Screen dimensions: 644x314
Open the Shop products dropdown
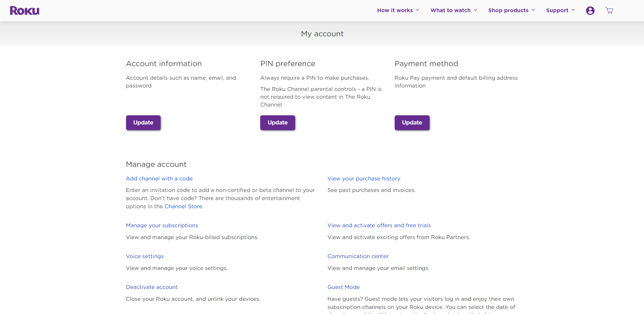coord(512,10)
